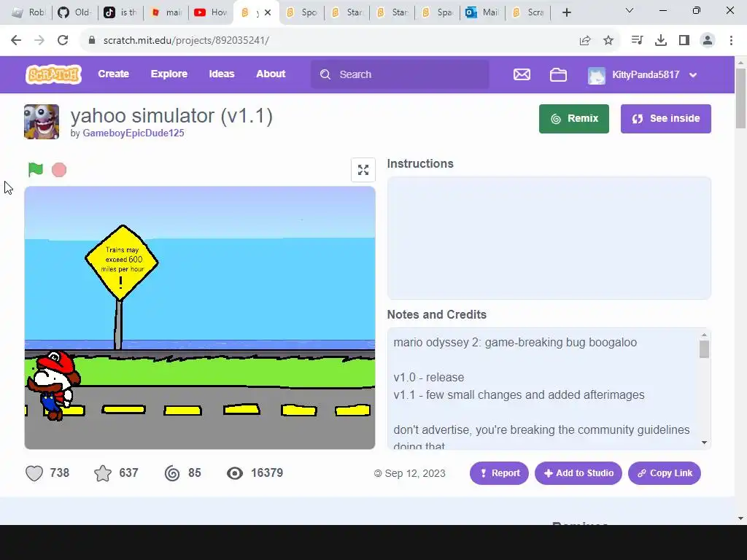Screen dimensions: 747x560
Task: Open Chrome three-dot menu
Action: point(731,41)
